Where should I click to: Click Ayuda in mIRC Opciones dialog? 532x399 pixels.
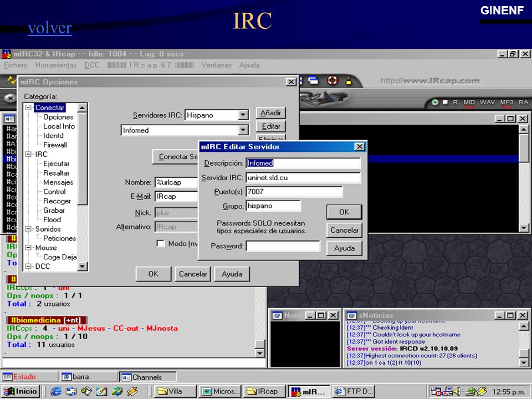click(232, 274)
